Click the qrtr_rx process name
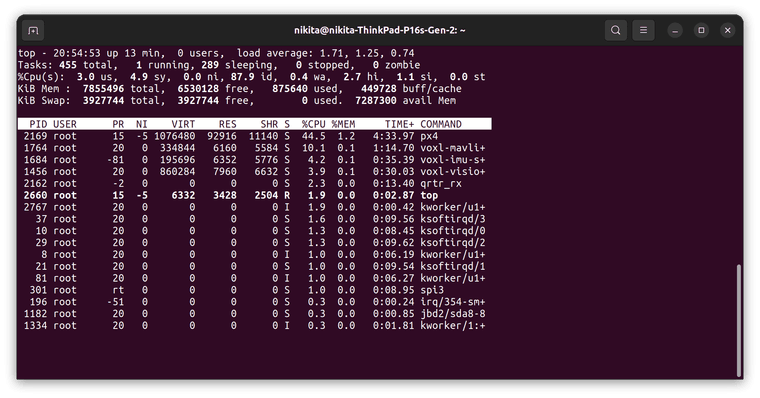 [x=441, y=184]
